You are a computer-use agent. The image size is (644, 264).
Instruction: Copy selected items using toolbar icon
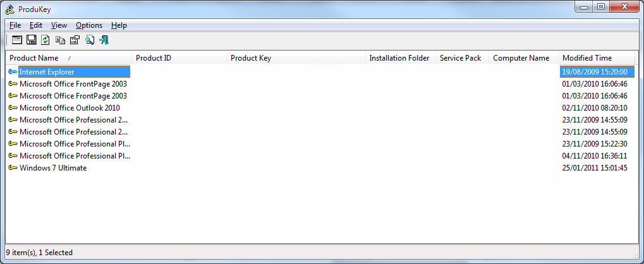61,40
